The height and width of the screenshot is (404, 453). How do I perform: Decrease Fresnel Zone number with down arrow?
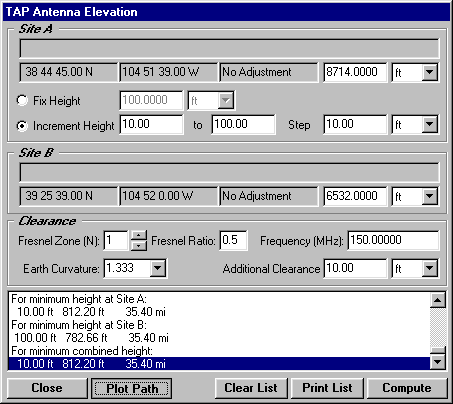(x=139, y=246)
